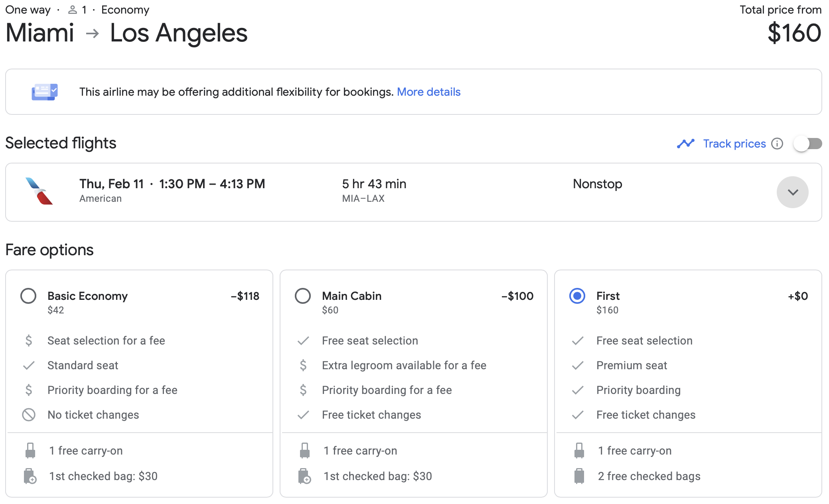Click the line graph icon near Track prices
This screenshot has height=504, width=829.
click(686, 144)
